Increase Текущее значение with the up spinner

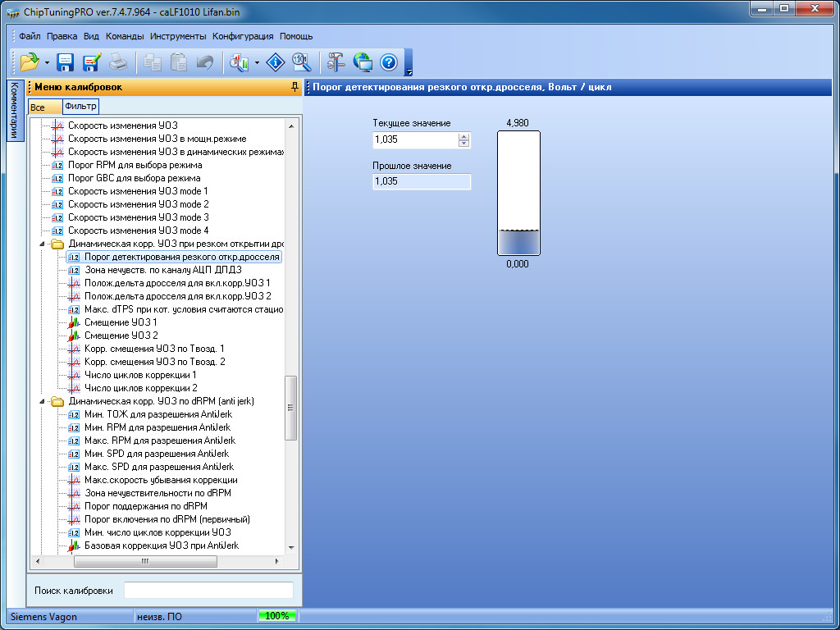(x=464, y=136)
